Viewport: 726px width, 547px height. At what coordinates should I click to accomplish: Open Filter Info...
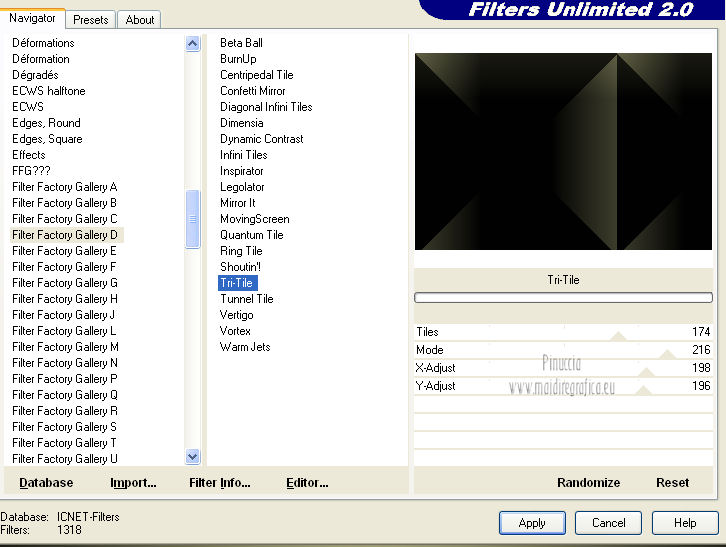(x=219, y=483)
